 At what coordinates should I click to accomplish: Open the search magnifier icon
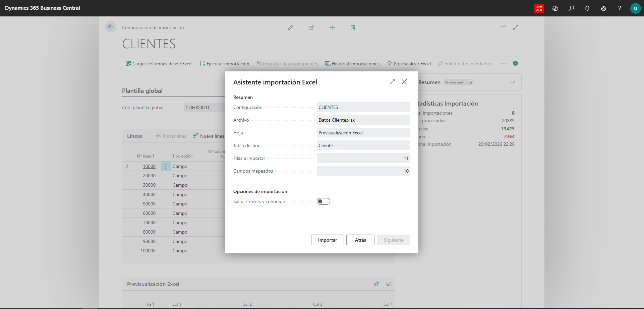571,8
